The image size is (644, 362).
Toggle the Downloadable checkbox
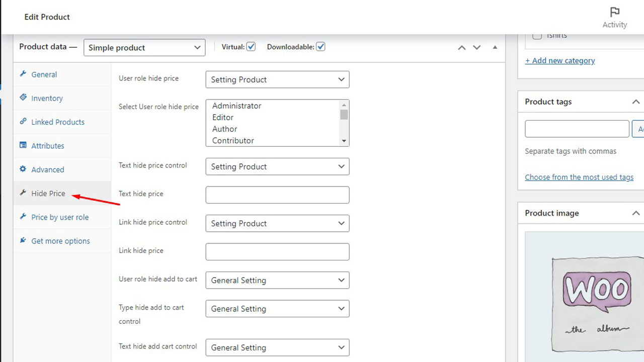(x=320, y=47)
